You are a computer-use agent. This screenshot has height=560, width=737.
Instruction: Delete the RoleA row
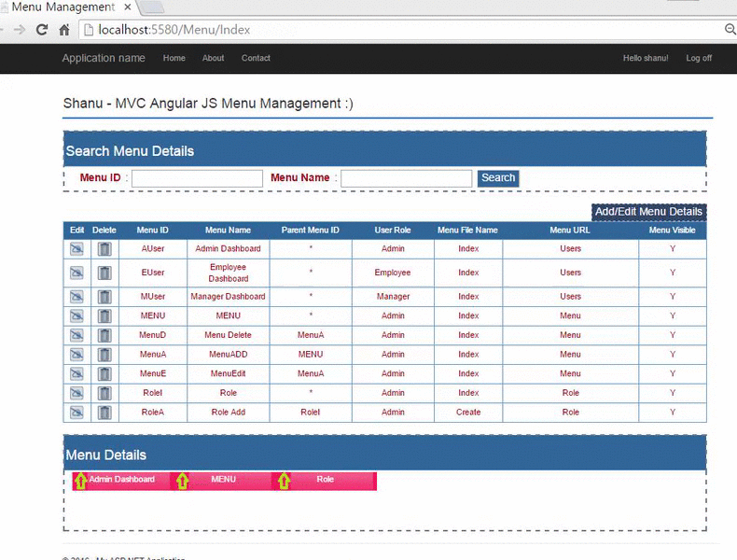pos(104,413)
